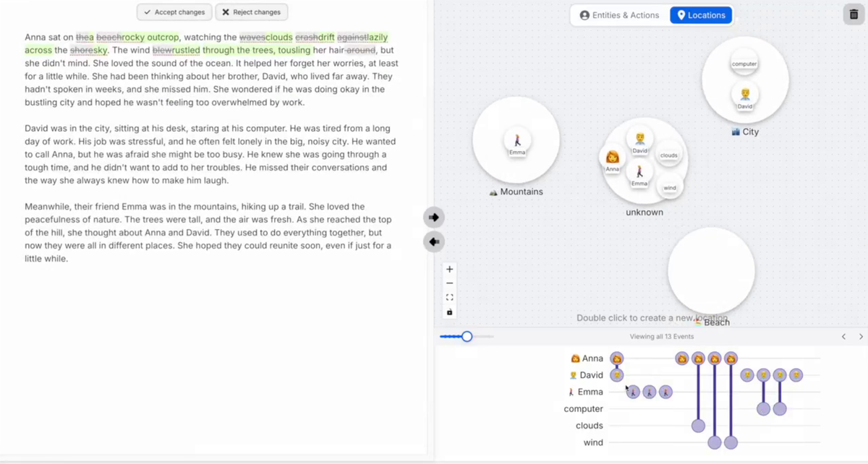This screenshot has height=464, width=868.
Task: Click second Anna event marker in timeline
Action: pyautogui.click(x=681, y=358)
